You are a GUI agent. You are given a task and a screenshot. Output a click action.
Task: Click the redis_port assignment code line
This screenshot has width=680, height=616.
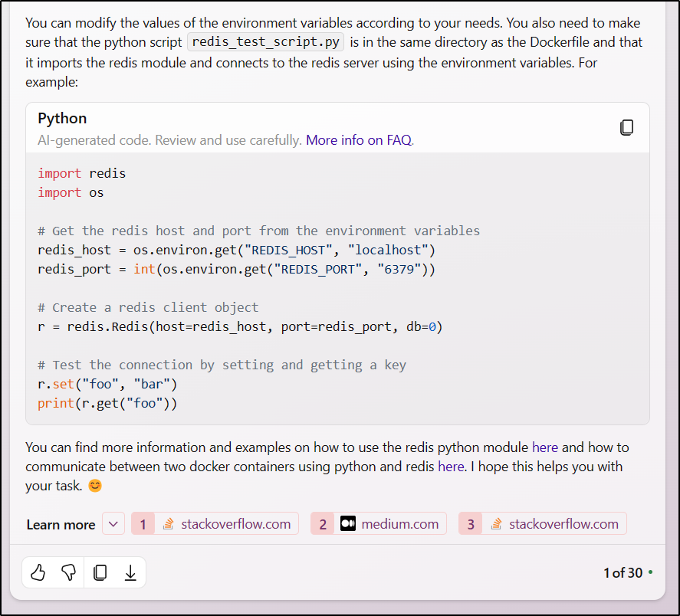click(x=236, y=269)
